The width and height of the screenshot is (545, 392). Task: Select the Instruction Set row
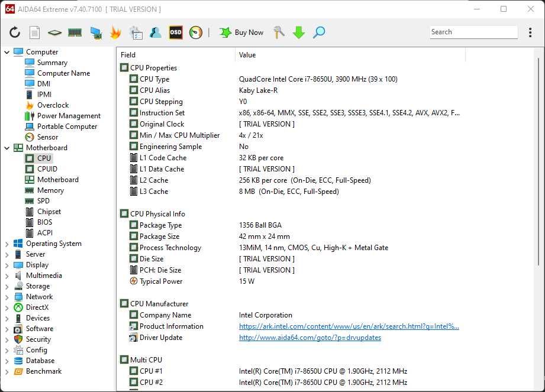(294, 113)
